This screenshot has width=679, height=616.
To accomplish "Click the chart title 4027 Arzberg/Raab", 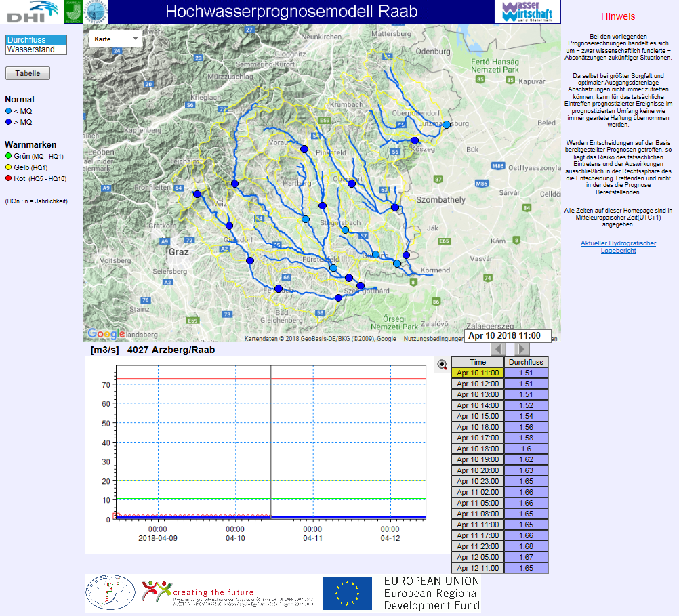I will point(171,350).
